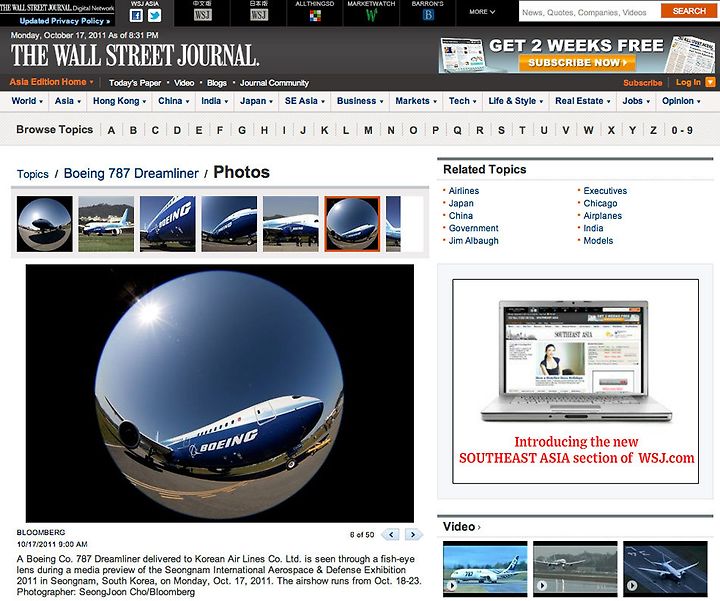Screen dimensions: 720x601
Task: Click the Subscribe link
Action: tap(642, 83)
